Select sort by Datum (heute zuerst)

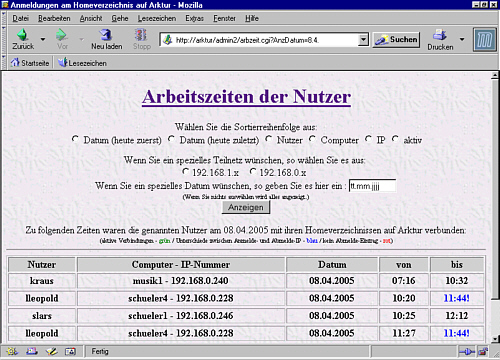[75, 139]
